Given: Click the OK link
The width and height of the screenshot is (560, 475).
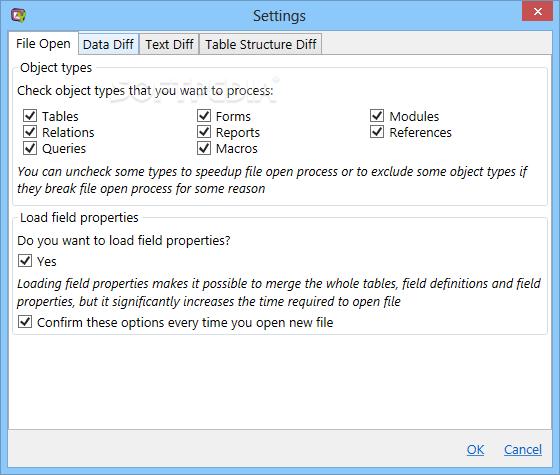Looking at the screenshot, I should [475, 449].
